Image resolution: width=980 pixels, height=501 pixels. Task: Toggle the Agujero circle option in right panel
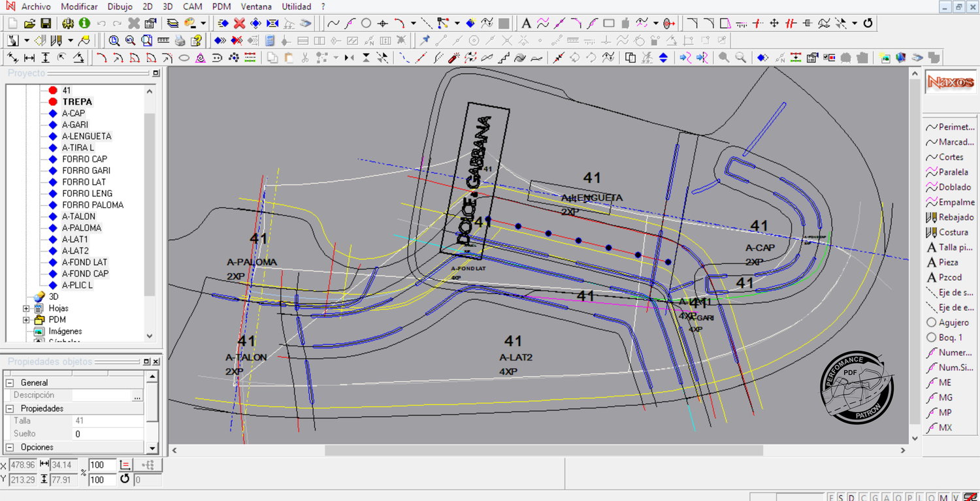[932, 322]
